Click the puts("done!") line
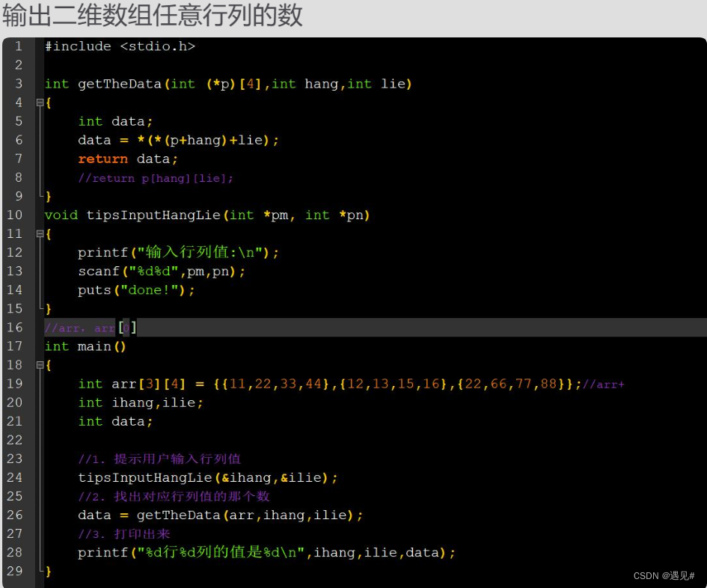Viewport: 707px width, 588px height. (136, 290)
